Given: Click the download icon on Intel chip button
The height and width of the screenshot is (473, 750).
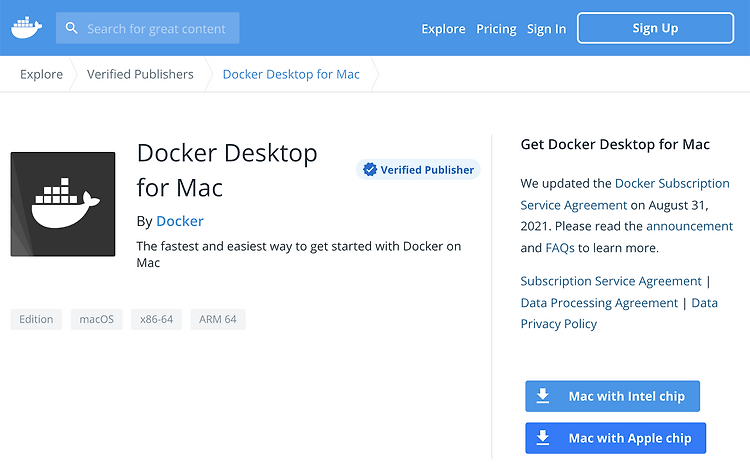Looking at the screenshot, I should (542, 396).
